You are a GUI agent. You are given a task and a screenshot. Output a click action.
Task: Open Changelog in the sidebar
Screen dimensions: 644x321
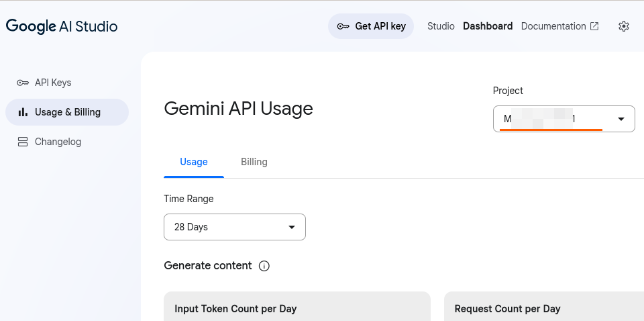[67, 142]
